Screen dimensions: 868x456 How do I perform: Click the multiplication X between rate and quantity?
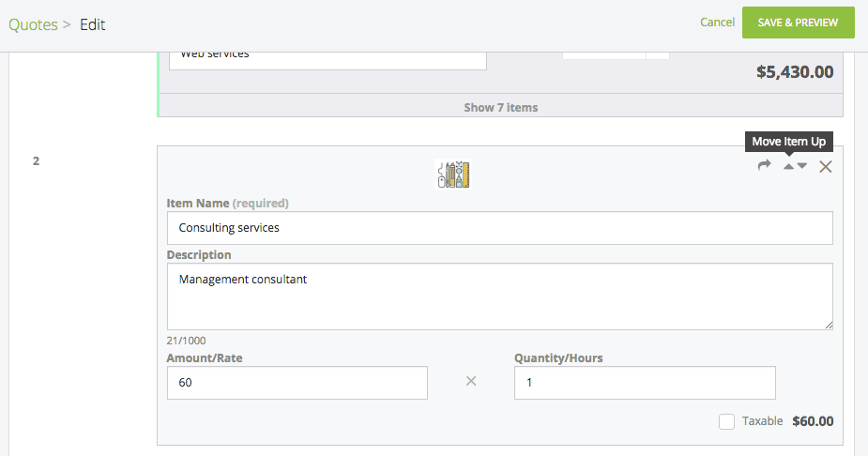[471, 381]
